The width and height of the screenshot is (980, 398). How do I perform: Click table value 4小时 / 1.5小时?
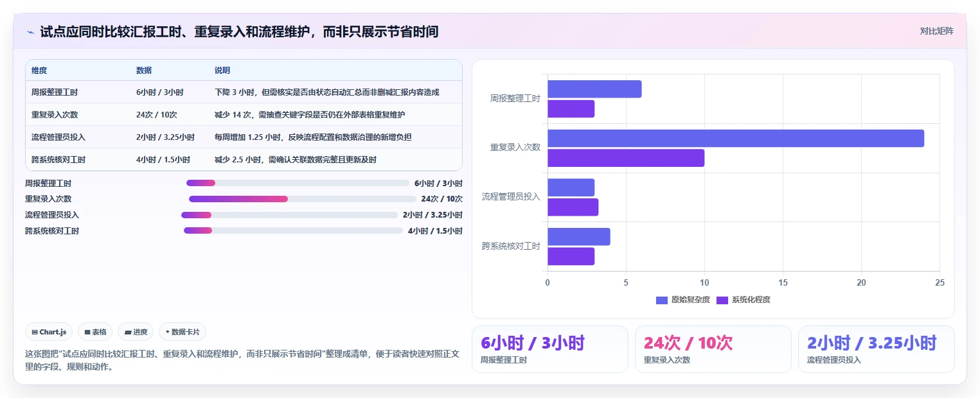(x=163, y=159)
